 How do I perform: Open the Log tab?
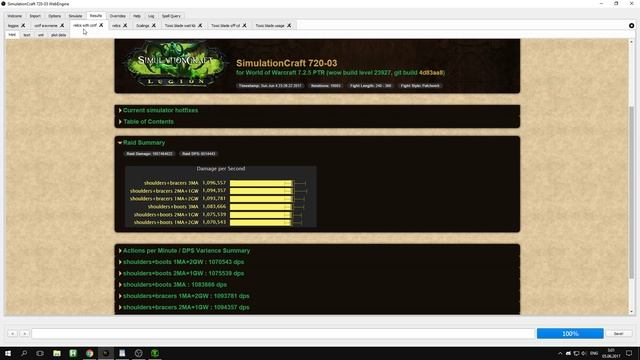tap(151, 16)
